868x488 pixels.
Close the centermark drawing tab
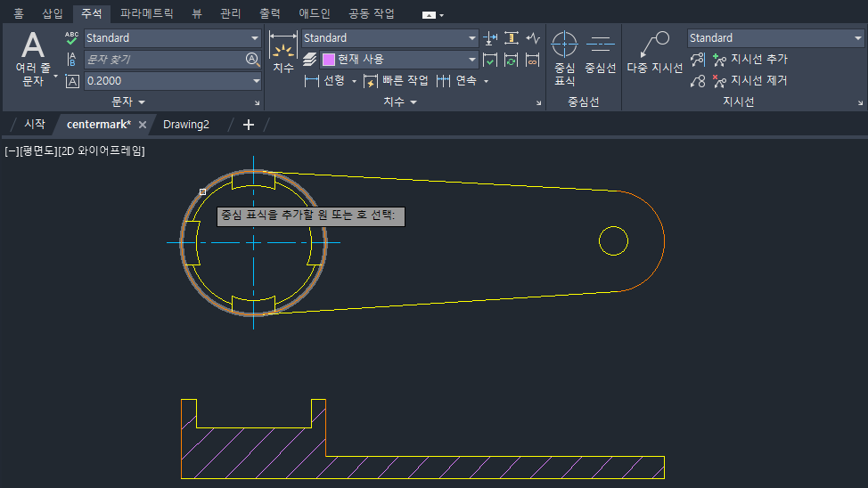[x=143, y=125]
